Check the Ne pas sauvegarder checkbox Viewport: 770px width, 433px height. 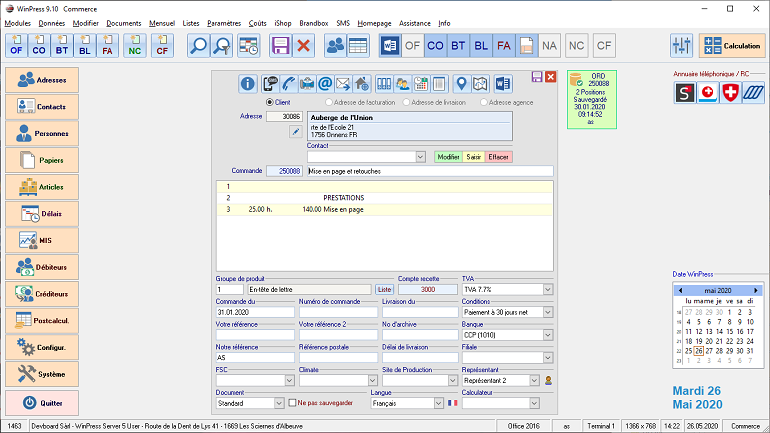[292, 403]
